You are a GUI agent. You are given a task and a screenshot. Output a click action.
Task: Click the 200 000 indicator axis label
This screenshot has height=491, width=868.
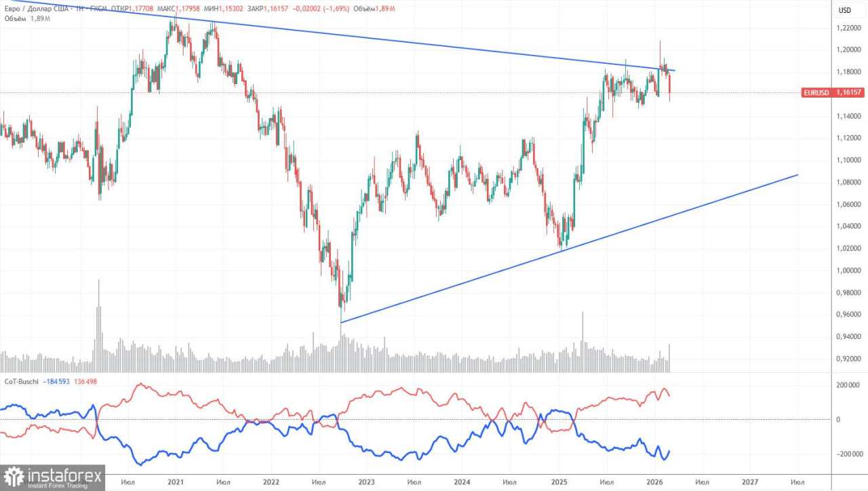[x=848, y=385]
